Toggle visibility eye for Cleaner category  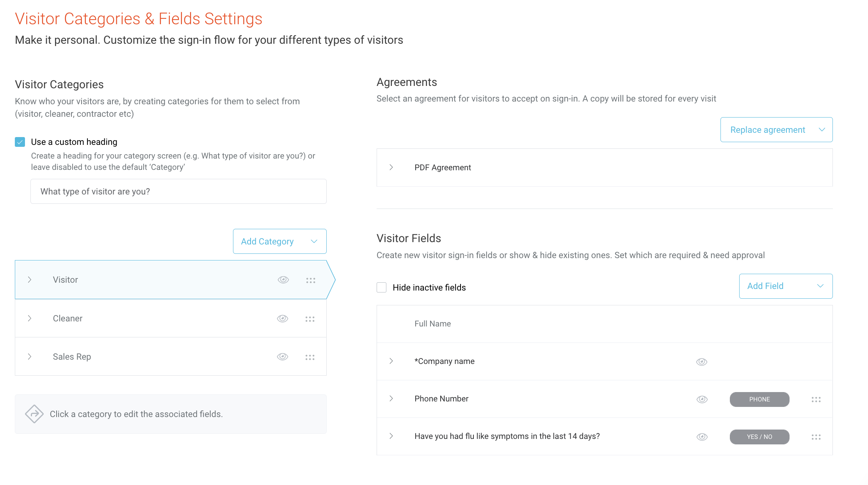(283, 319)
